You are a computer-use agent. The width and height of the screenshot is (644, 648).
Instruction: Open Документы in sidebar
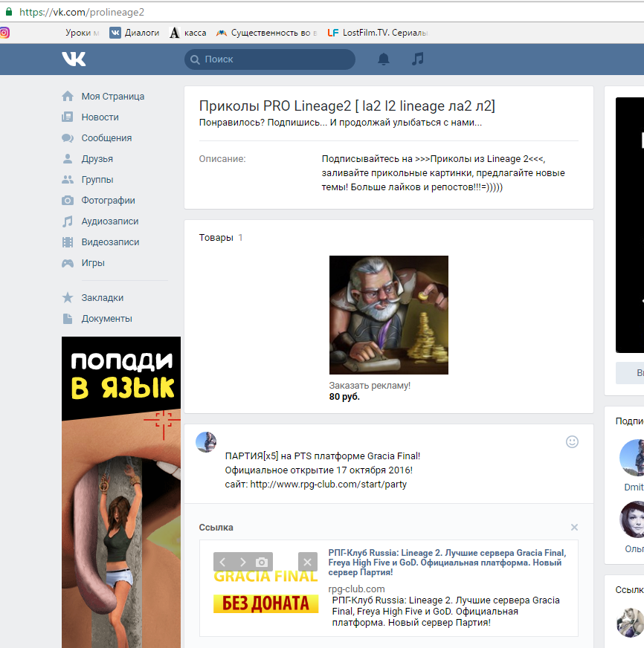coord(106,319)
